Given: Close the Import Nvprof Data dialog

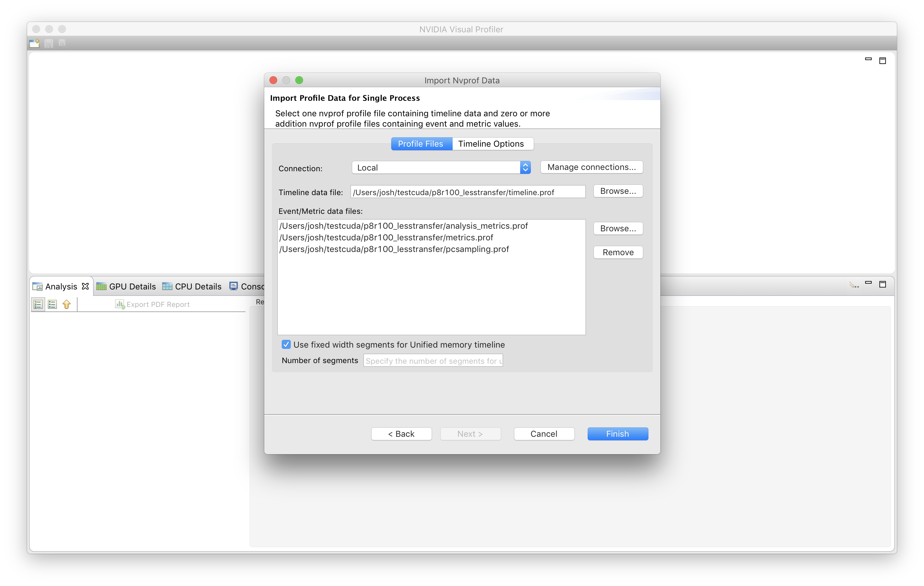Looking at the screenshot, I should (273, 80).
